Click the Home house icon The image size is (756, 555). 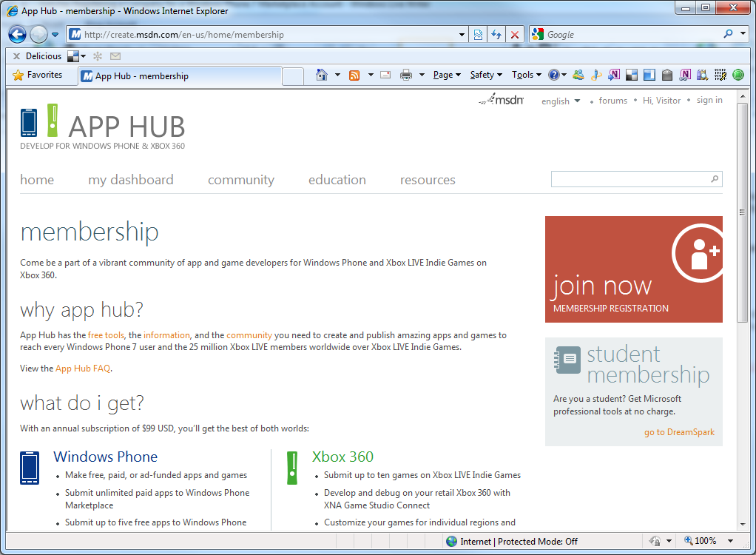coord(322,75)
